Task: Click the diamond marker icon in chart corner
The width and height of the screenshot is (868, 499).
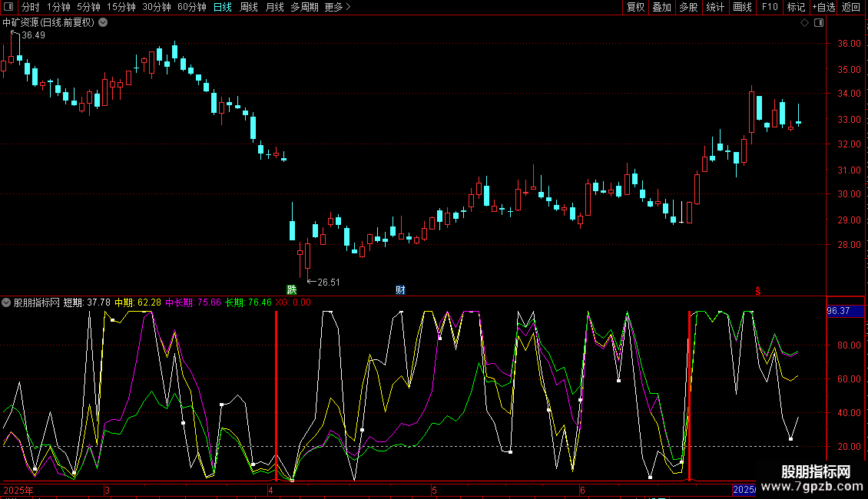Action: 804,23
